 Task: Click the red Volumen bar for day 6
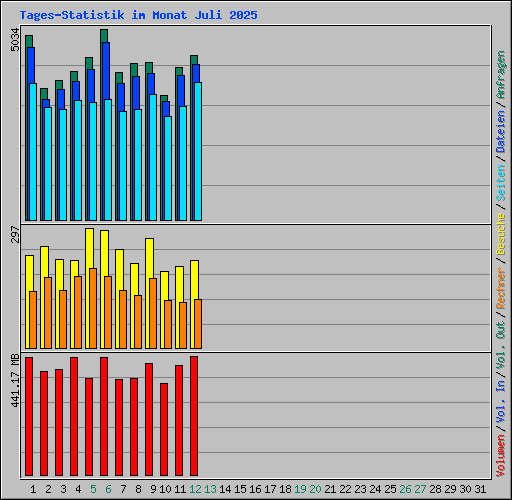104,416
